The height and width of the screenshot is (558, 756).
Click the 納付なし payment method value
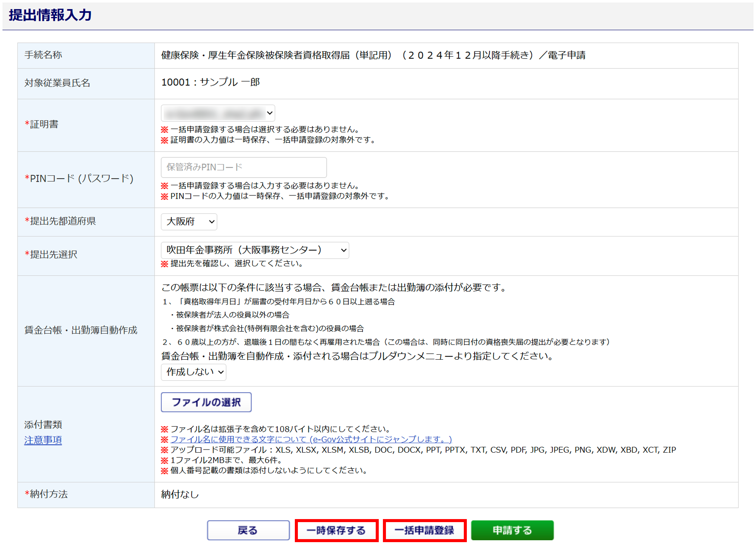[x=180, y=494]
